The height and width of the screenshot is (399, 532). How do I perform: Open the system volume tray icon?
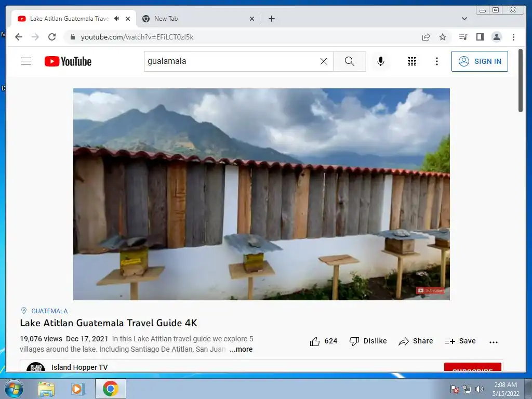[x=480, y=389]
